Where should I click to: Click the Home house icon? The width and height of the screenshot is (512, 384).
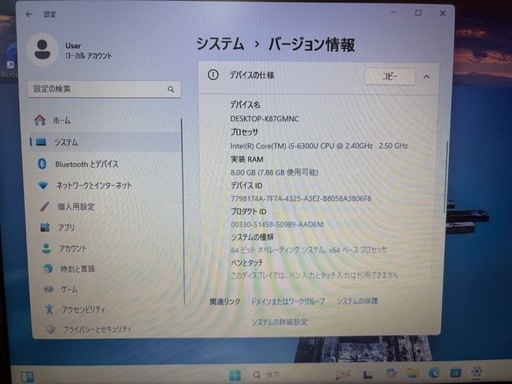point(40,120)
